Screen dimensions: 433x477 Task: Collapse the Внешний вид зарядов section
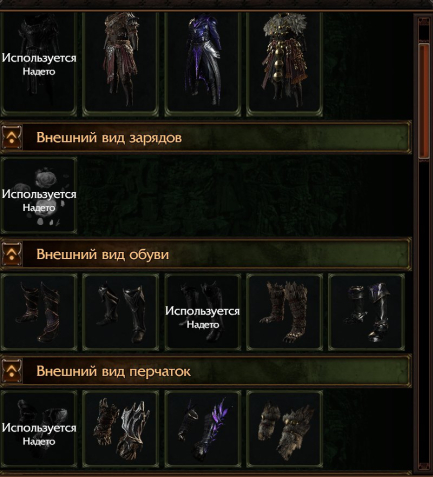(x=12, y=137)
